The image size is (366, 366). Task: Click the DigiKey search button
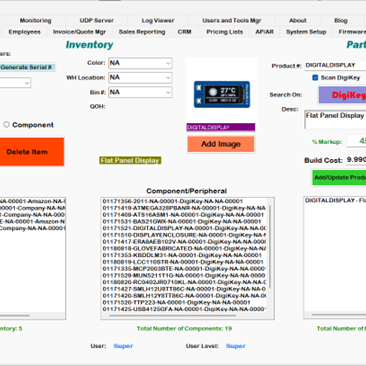coord(342,95)
